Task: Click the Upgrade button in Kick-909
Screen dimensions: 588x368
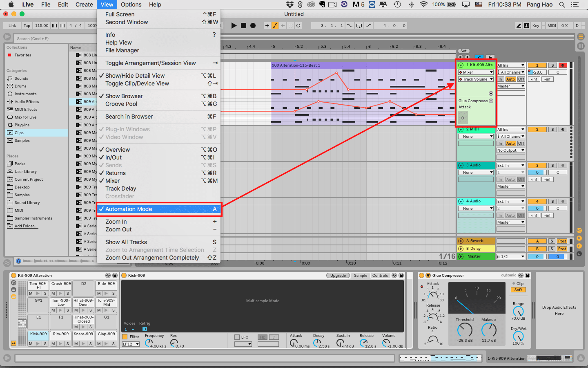Action: 338,276
